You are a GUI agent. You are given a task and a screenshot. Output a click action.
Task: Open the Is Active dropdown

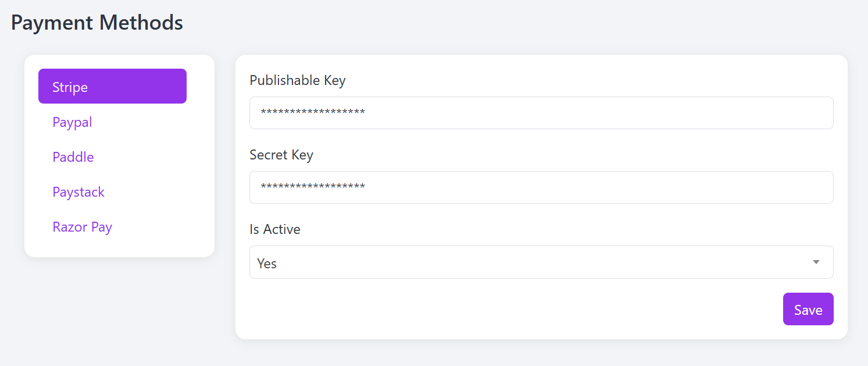click(541, 262)
